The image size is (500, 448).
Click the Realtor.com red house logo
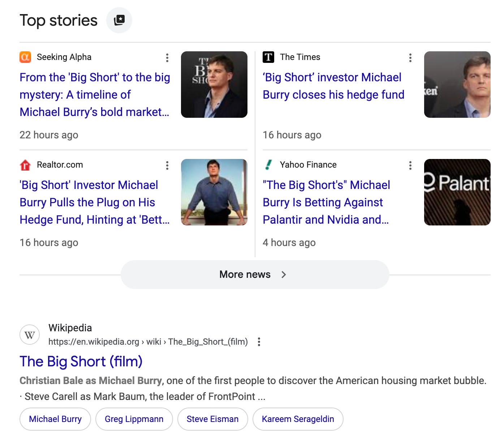pyautogui.click(x=25, y=165)
